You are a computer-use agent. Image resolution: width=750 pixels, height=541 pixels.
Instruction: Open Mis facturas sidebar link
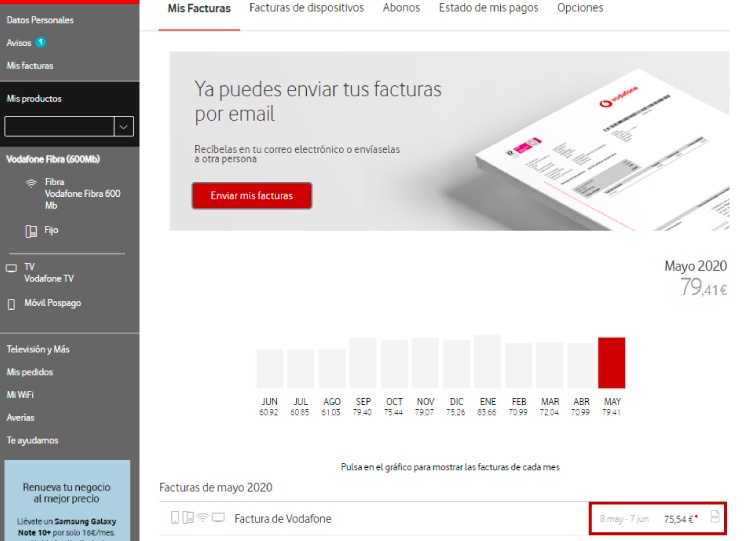point(30,66)
